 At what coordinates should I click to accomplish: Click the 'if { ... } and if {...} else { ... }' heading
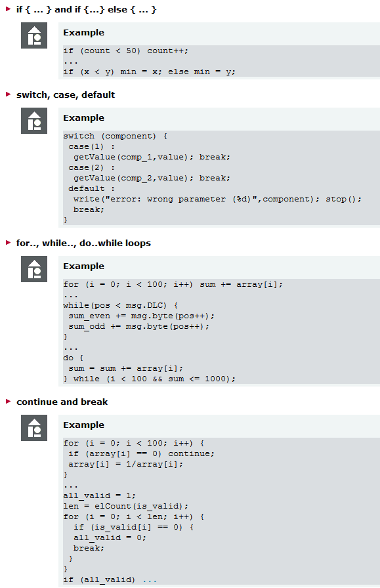[x=86, y=9]
